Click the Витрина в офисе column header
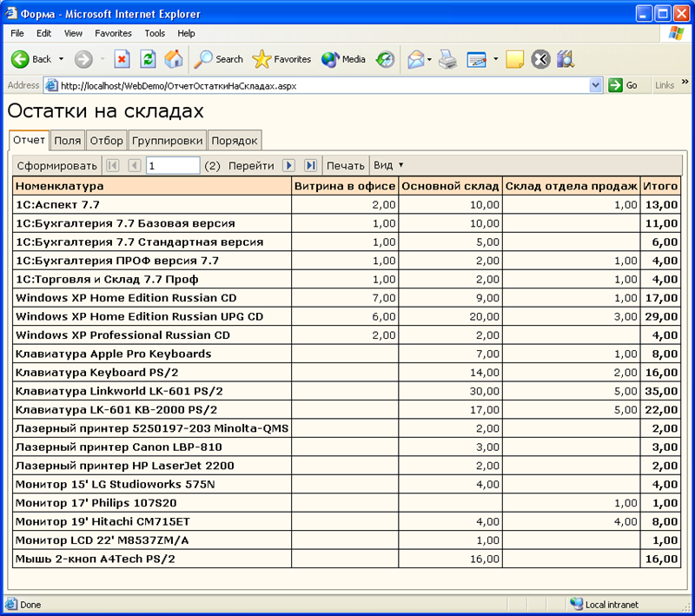The height and width of the screenshot is (616, 695). 345,186
